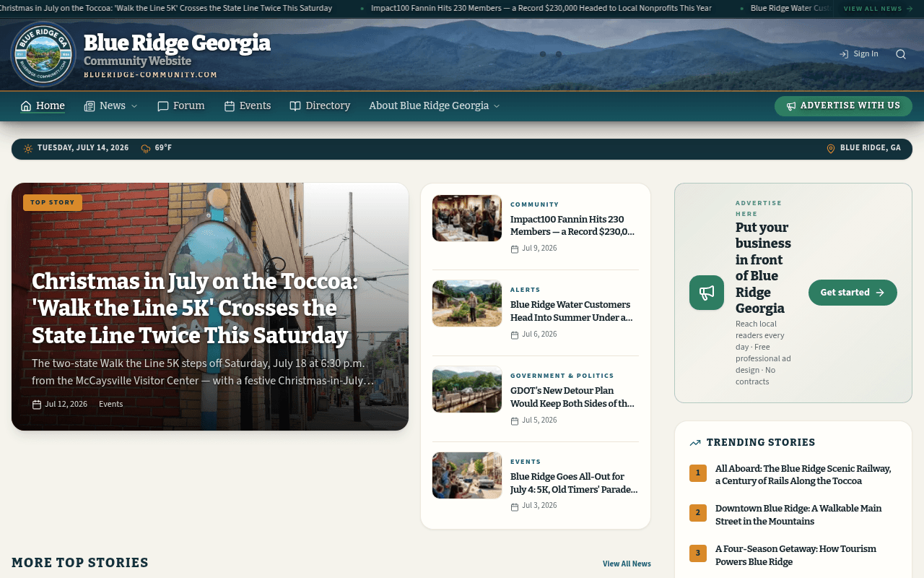The width and height of the screenshot is (924, 578).
Task: Expand the News dropdown chevron
Action: tap(134, 106)
